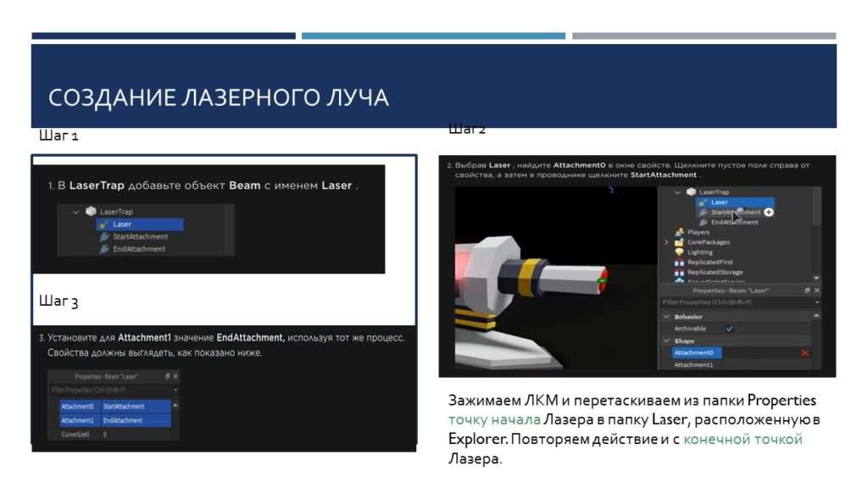Click the slide title 'СОЗДАНИЕ ЛАЗЕРНОГО ЛУЧА'
Screen dimensions: 868x488
[x=218, y=98]
